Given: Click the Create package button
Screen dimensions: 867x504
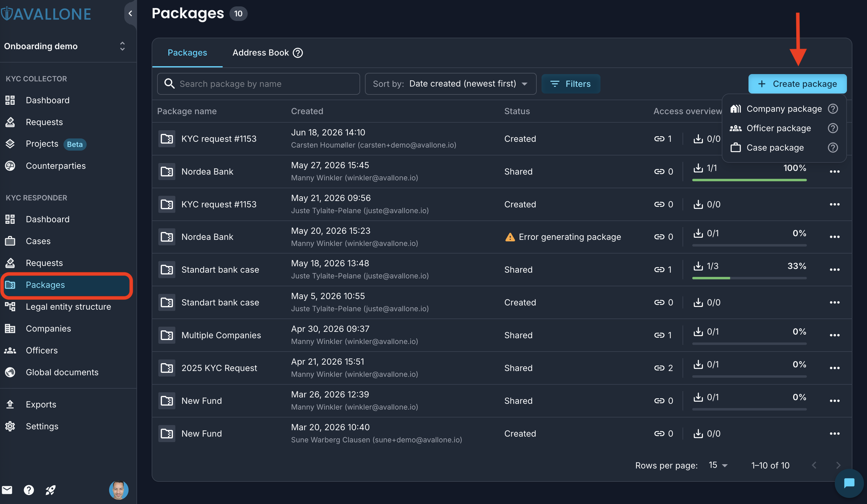Looking at the screenshot, I should [797, 83].
